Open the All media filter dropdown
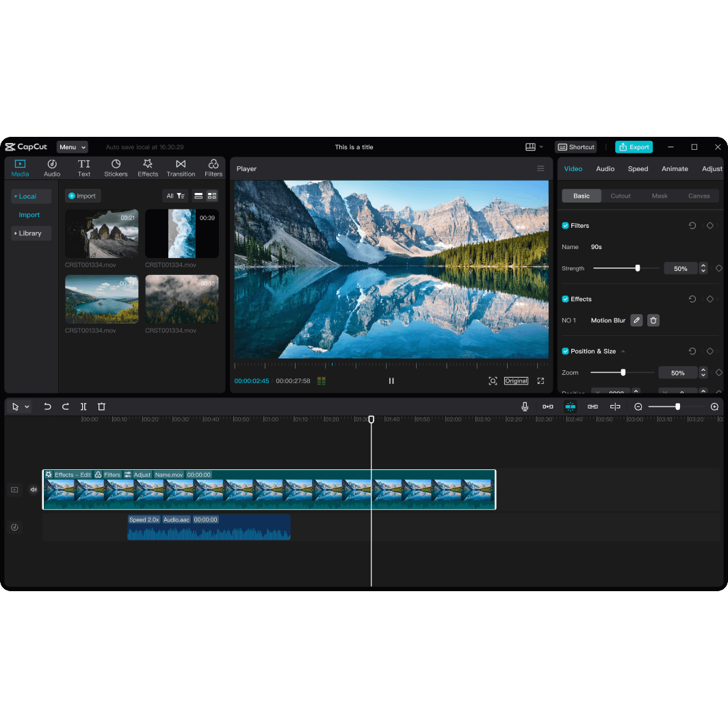The image size is (728, 728). [175, 196]
